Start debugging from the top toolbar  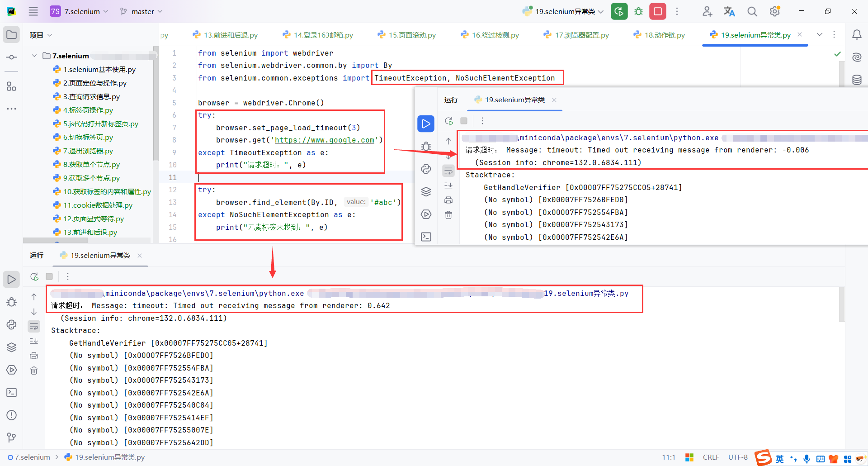pos(638,11)
